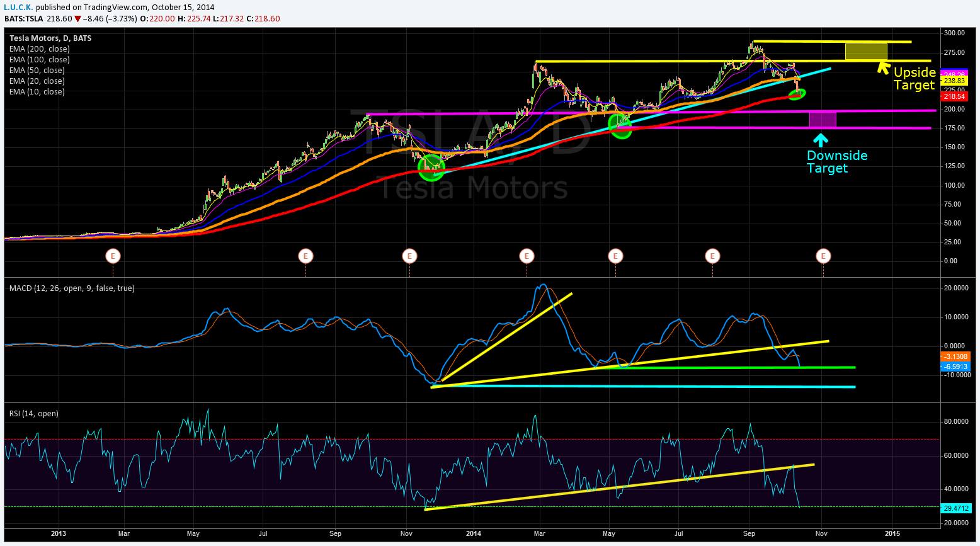Click the O:220.00 open price value
Screen dimensions: 980x546
pyautogui.click(x=157, y=18)
